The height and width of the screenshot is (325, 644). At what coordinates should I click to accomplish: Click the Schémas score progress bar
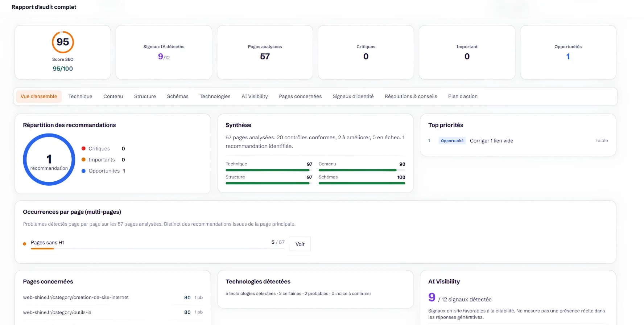point(362,183)
